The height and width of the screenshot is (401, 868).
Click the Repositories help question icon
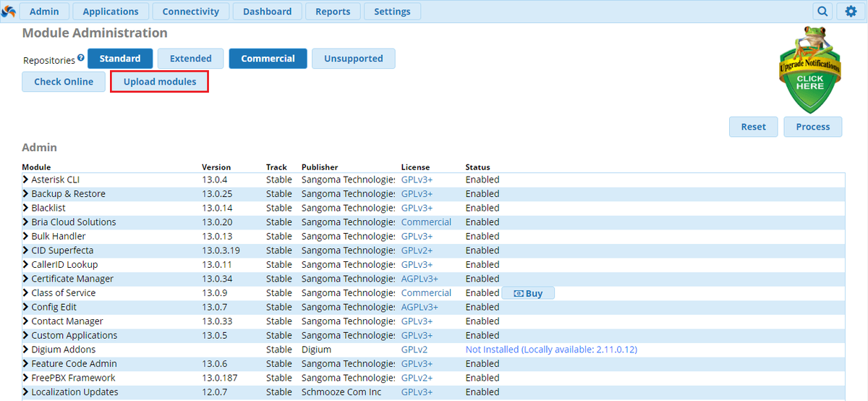(81, 58)
